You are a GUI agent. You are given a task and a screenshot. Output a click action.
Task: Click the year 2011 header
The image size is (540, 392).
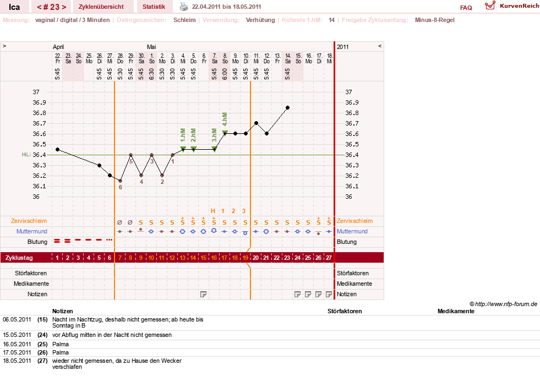[x=343, y=47]
